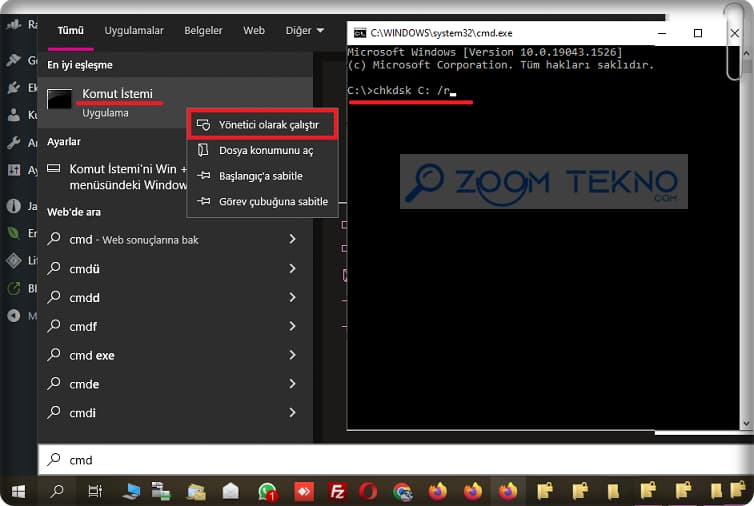Click the cmd.exe scrollbar up arrow
The width and height of the screenshot is (754, 506).
(746, 53)
